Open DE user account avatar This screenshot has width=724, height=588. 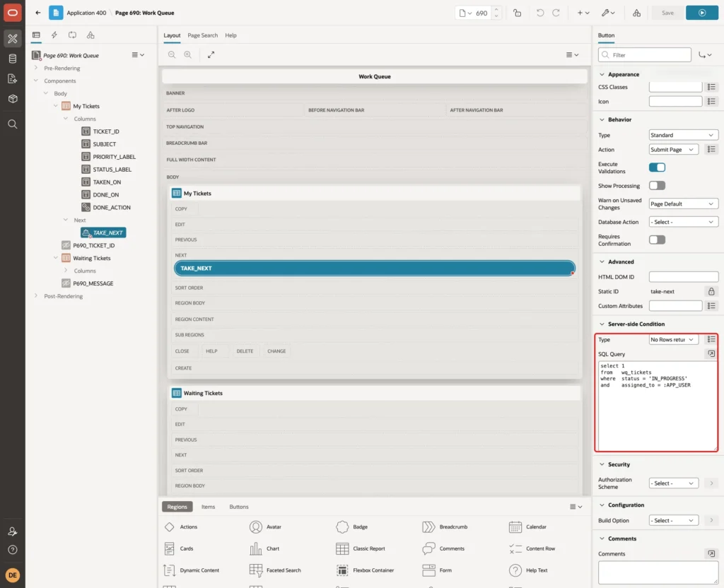13,575
